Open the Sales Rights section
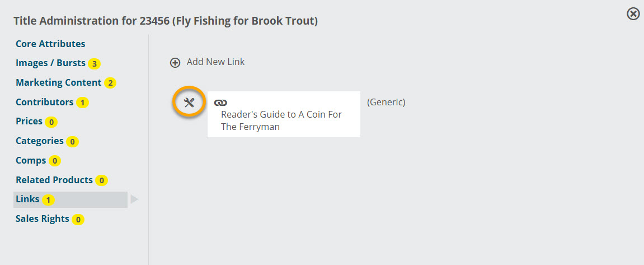Image resolution: width=644 pixels, height=265 pixels. (x=43, y=218)
